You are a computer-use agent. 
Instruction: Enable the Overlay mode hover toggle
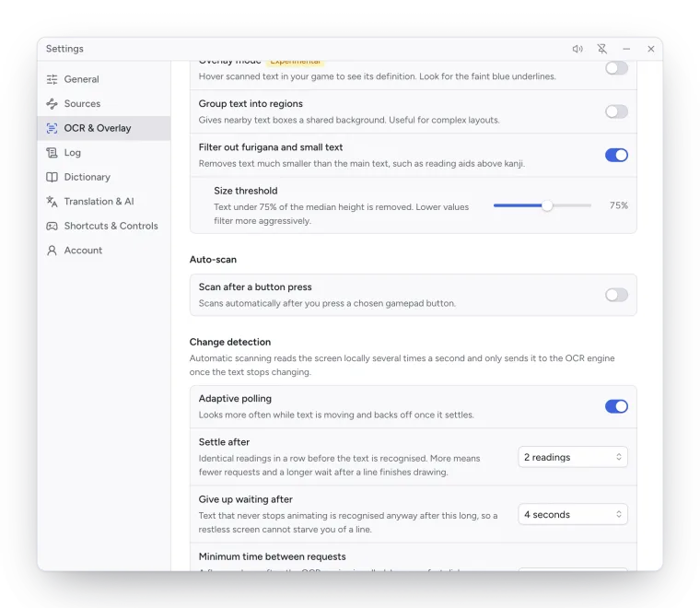[x=616, y=68]
